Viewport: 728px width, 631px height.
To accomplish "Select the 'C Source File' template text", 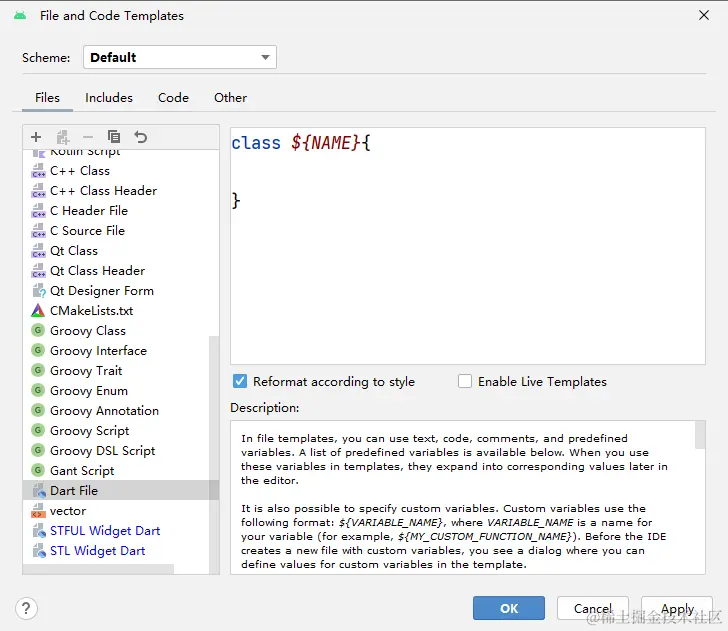I will [87, 231].
